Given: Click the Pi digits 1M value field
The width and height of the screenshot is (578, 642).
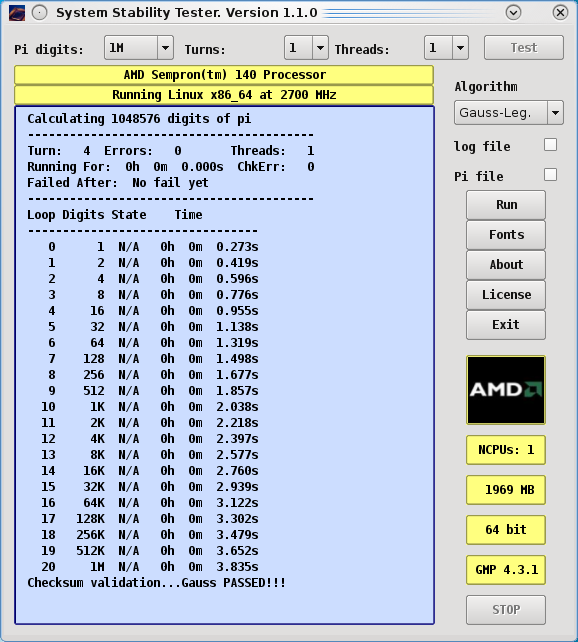Looking at the screenshot, I should (x=131, y=48).
